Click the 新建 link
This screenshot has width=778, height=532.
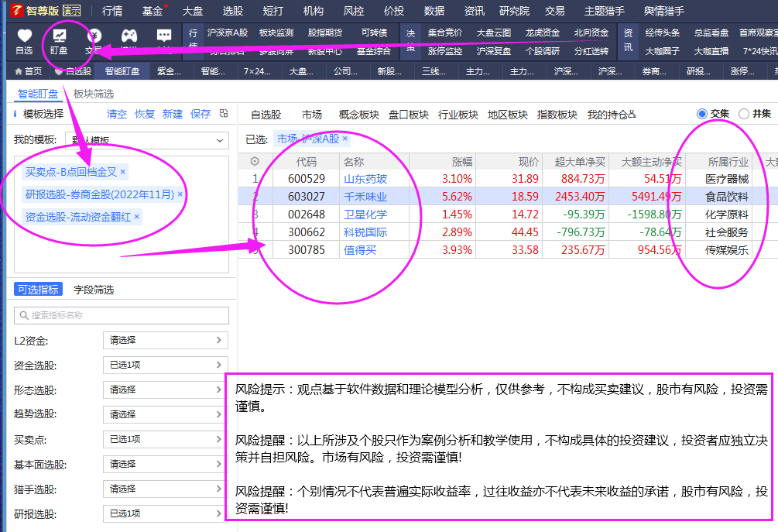tap(172, 114)
